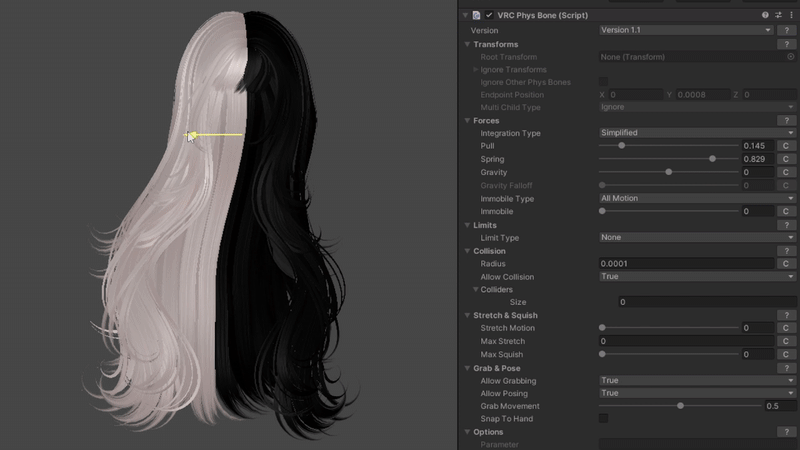Collapse the Colliders list foldout
Screen dimensions: 800x450
[476, 290]
